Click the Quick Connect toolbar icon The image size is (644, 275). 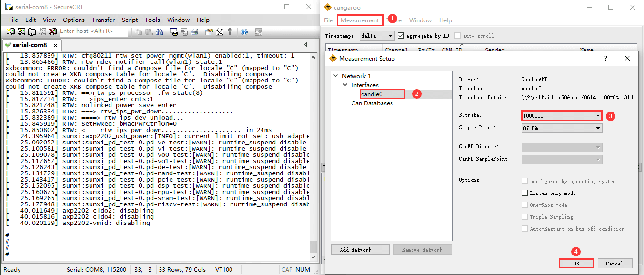coord(21,31)
